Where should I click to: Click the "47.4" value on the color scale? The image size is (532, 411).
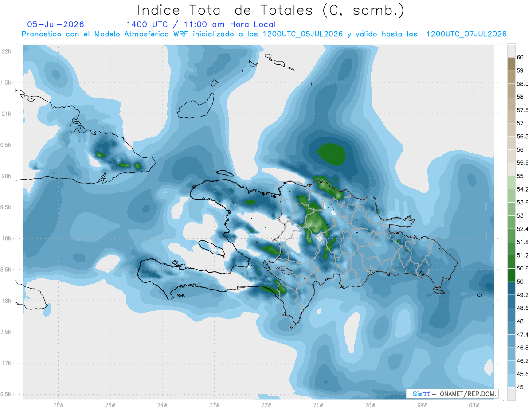[x=523, y=334]
